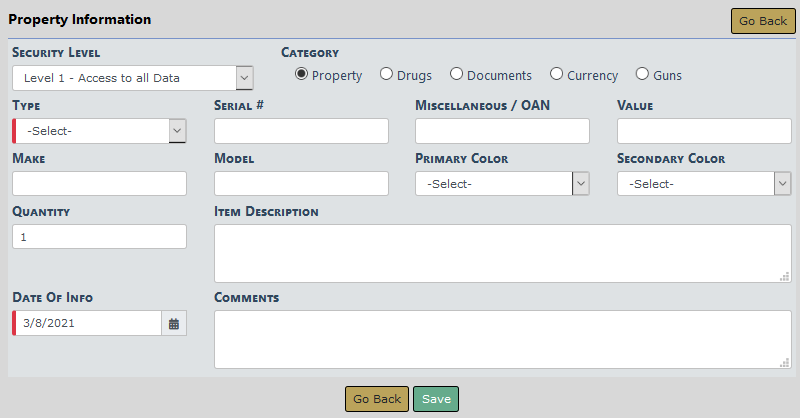Viewport: 800px width, 418px height.
Task: Expand the Secondary Color dropdown
Action: point(704,184)
